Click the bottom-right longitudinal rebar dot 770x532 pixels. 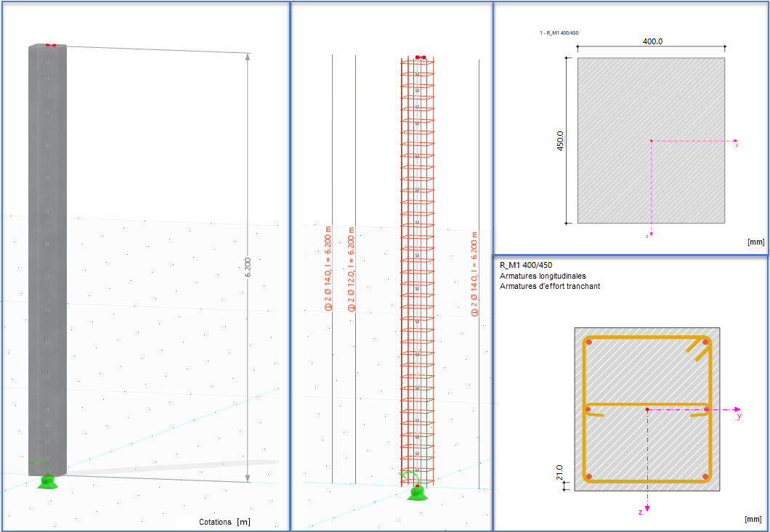point(705,476)
